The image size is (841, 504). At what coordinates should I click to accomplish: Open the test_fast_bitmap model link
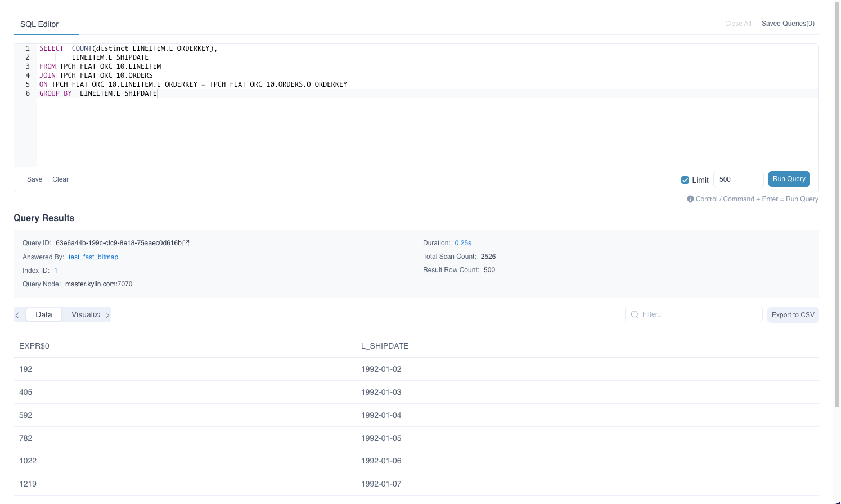[x=93, y=257]
